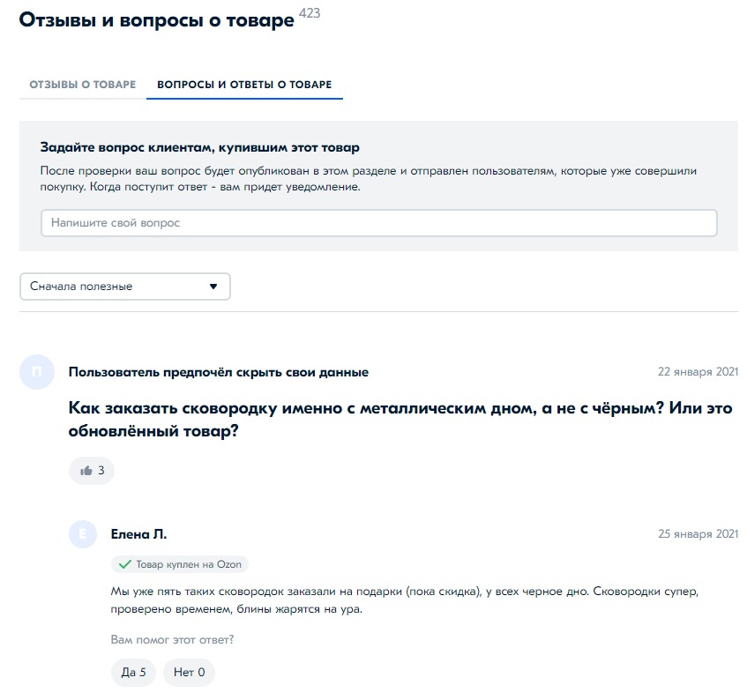Vote Да 5 on Elena's answer

pos(133,672)
